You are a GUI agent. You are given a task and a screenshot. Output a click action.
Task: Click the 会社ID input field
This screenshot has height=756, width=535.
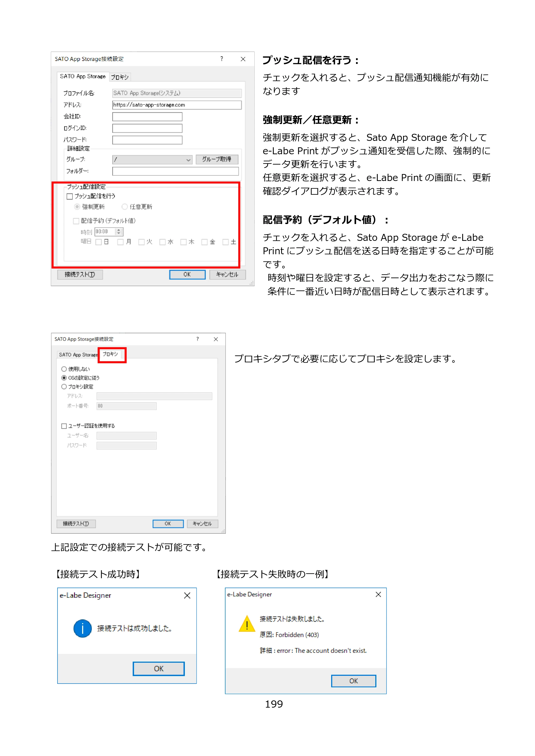click(x=147, y=117)
